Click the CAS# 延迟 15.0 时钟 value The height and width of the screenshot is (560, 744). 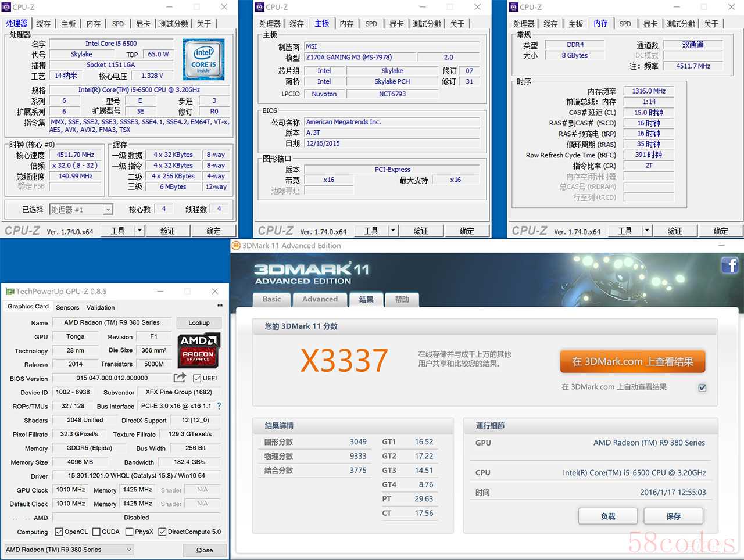click(x=649, y=112)
